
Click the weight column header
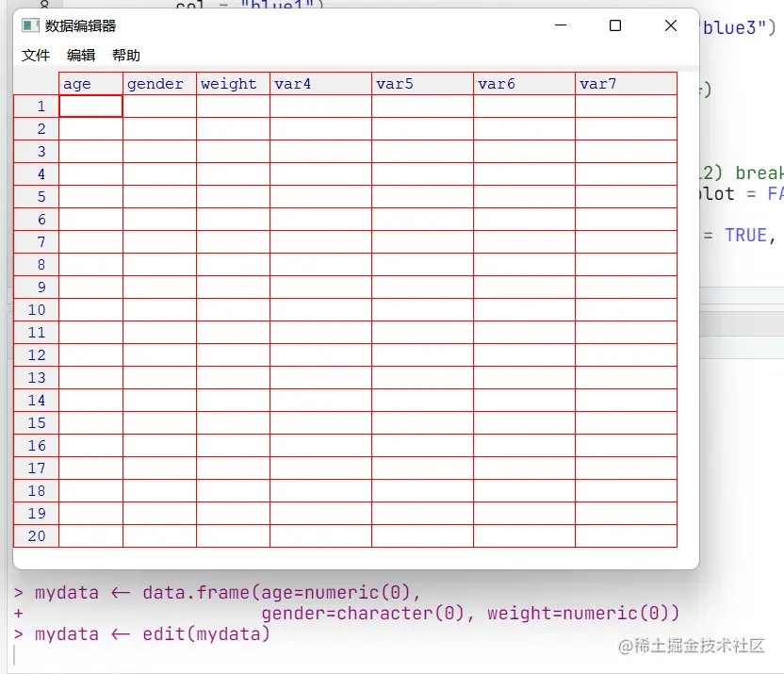pyautogui.click(x=233, y=84)
